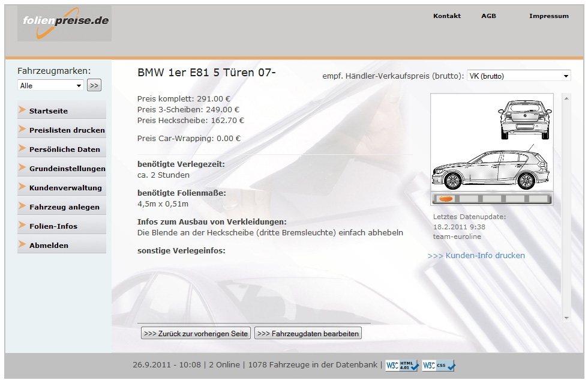
Task: Open Preislisten drucken in the sidebar
Action: (x=61, y=130)
